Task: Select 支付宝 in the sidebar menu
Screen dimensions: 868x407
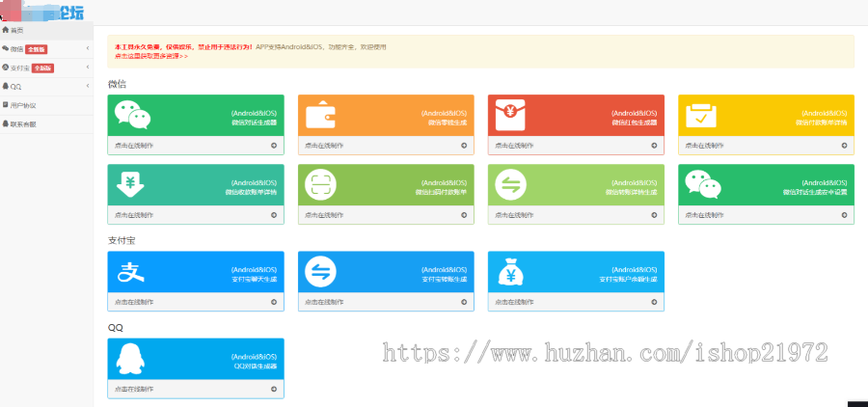Action: pyautogui.click(x=46, y=68)
